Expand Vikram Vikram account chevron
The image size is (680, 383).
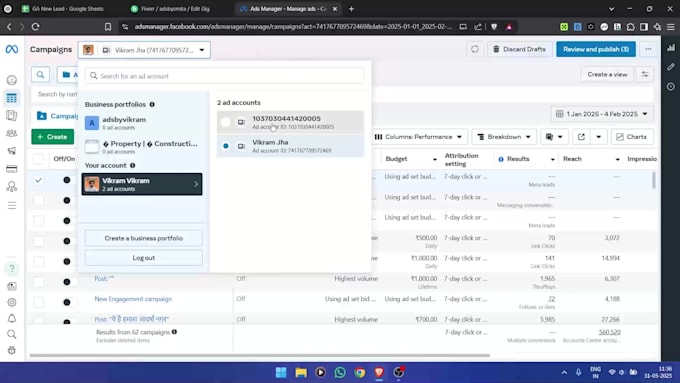196,184
